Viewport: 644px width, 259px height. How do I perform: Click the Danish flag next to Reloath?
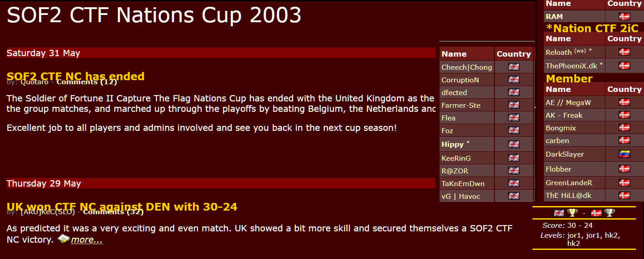coord(624,52)
